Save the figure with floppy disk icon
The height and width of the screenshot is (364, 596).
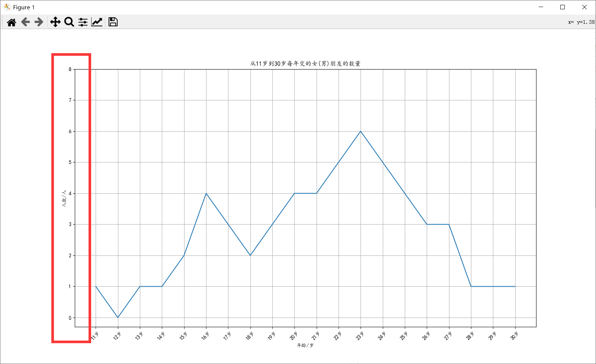coord(113,22)
